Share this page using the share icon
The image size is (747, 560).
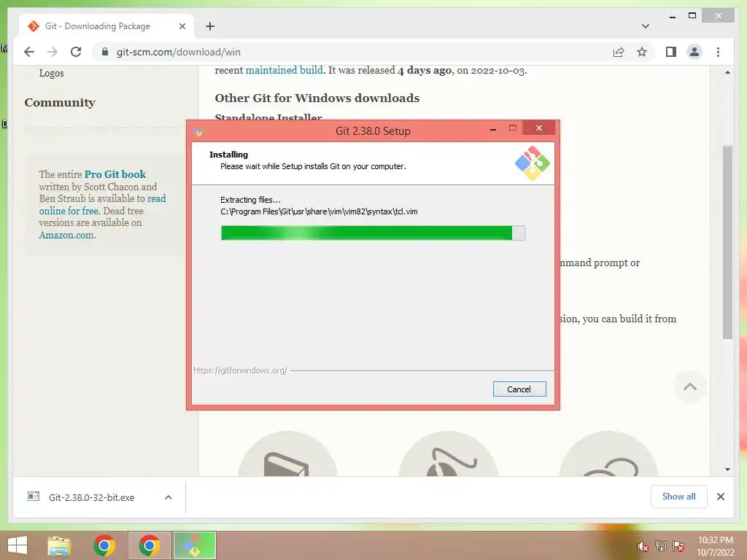click(x=619, y=52)
